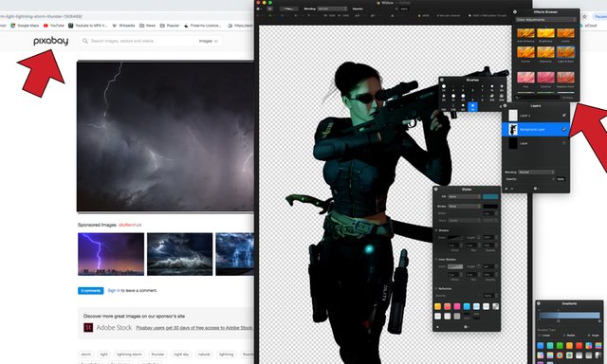
Task: Open the YouTube bookmark
Action: pyautogui.click(x=54, y=26)
